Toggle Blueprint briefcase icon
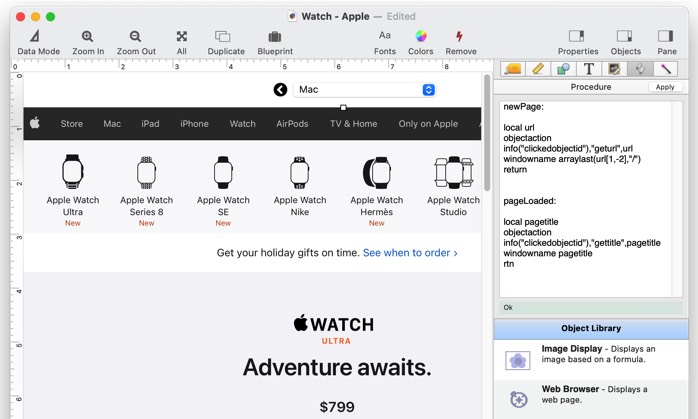 (x=275, y=36)
